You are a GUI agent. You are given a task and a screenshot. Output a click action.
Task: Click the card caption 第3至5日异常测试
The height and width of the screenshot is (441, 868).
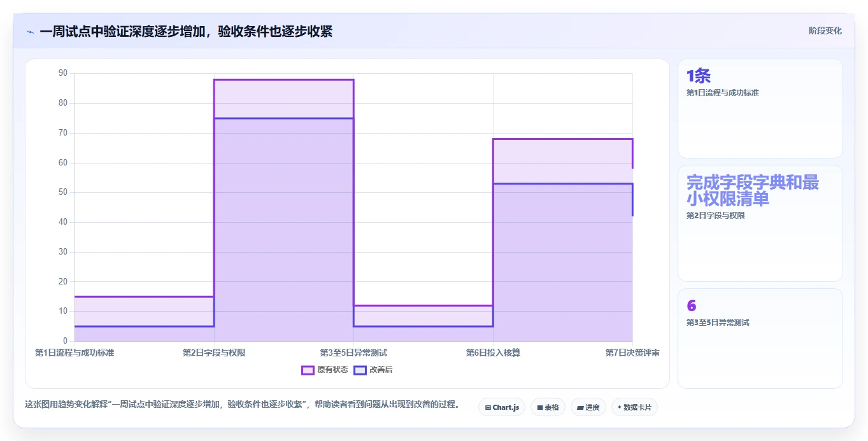[718, 323]
